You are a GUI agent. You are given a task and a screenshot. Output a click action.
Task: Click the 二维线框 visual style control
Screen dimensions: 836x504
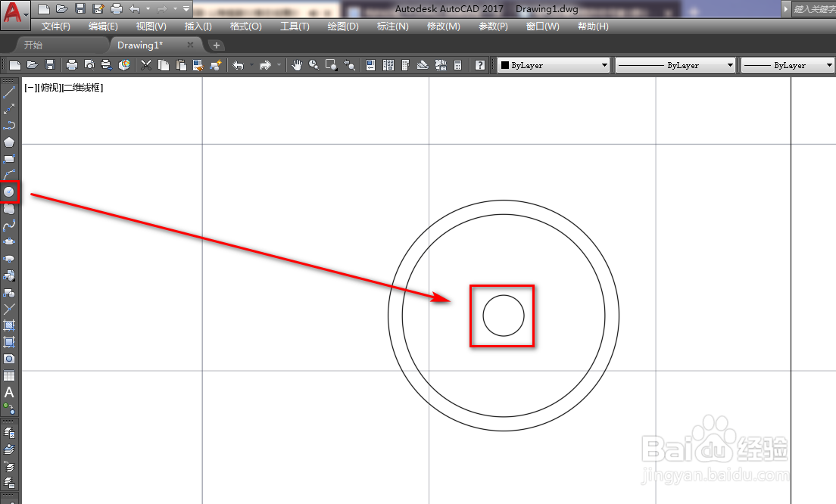(83, 87)
